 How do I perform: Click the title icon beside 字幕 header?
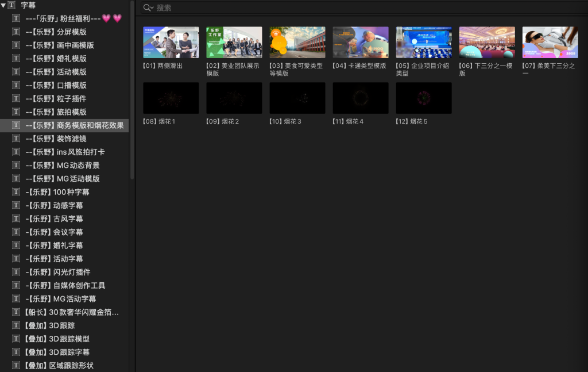click(12, 5)
